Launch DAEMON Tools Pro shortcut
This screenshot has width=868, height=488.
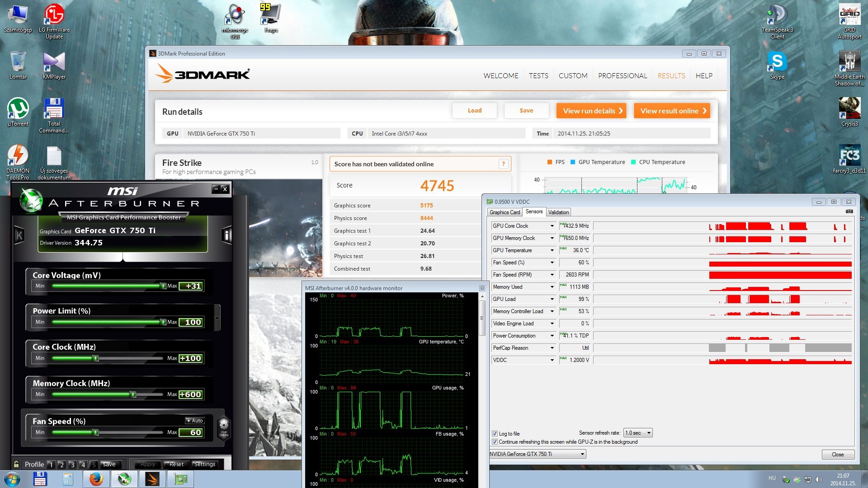click(x=18, y=162)
